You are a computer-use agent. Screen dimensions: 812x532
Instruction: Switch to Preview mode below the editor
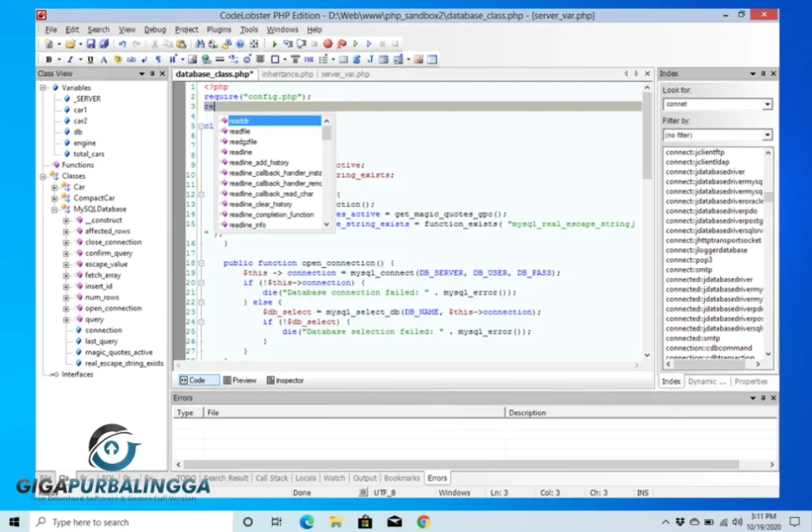(240, 380)
